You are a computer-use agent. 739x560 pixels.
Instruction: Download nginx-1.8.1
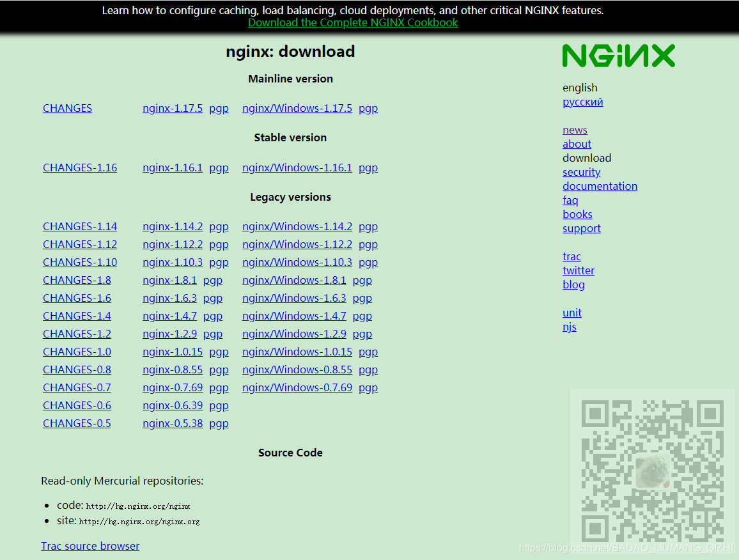point(169,281)
